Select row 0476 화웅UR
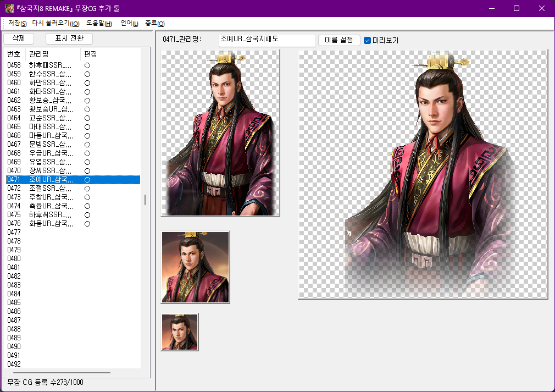This screenshot has height=392, width=555. (73, 223)
